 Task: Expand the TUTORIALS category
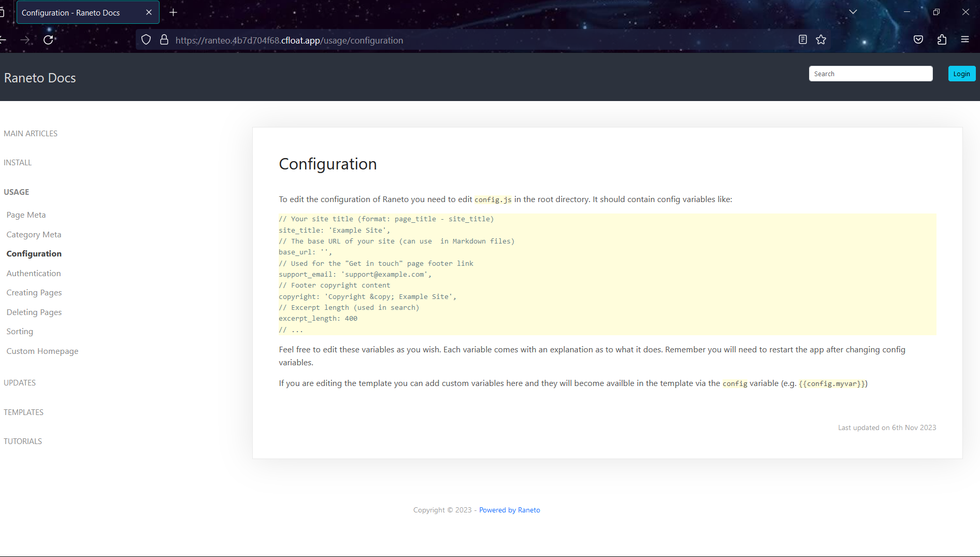(23, 441)
